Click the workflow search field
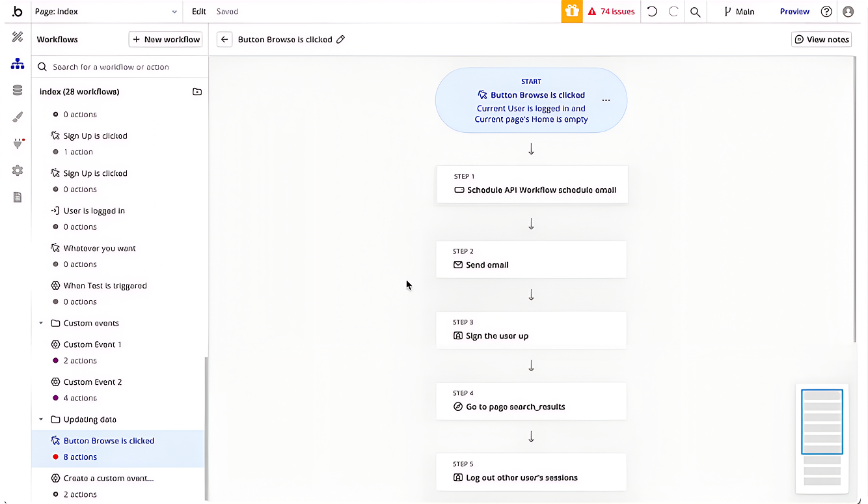Image resolution: width=868 pixels, height=504 pixels. pyautogui.click(x=120, y=66)
